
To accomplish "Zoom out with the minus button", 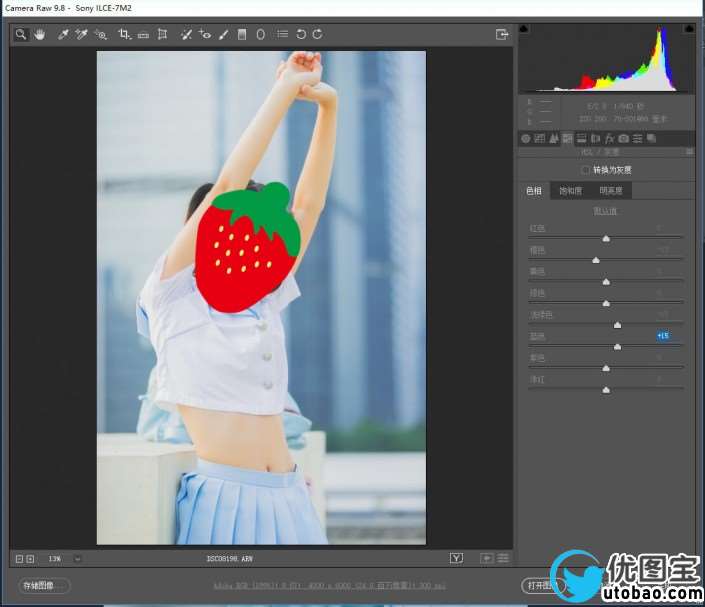I will 19,559.
